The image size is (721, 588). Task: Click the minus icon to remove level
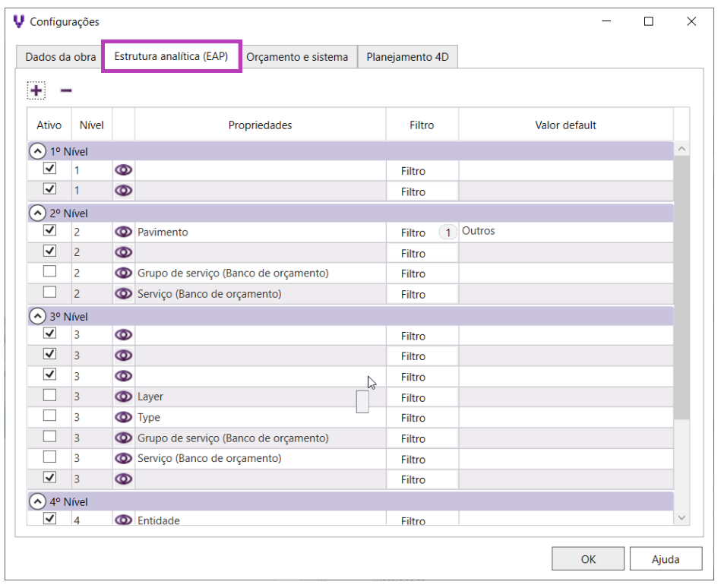tap(66, 90)
